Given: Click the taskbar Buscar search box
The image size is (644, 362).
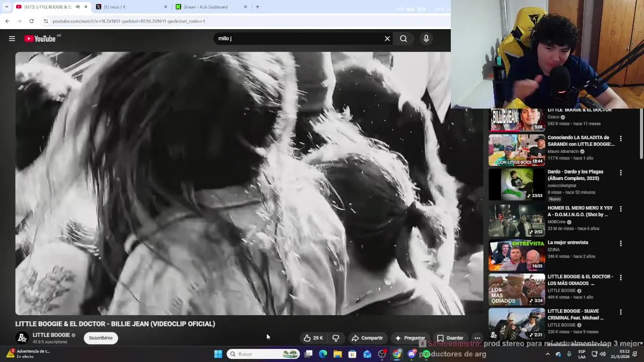Looking at the screenshot, I should tap(264, 354).
